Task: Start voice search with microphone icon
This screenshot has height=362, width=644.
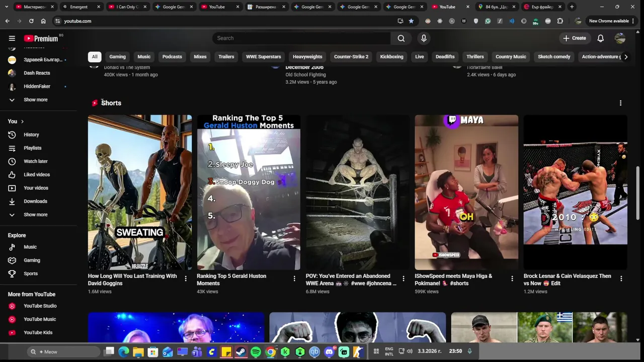Action: click(x=424, y=38)
